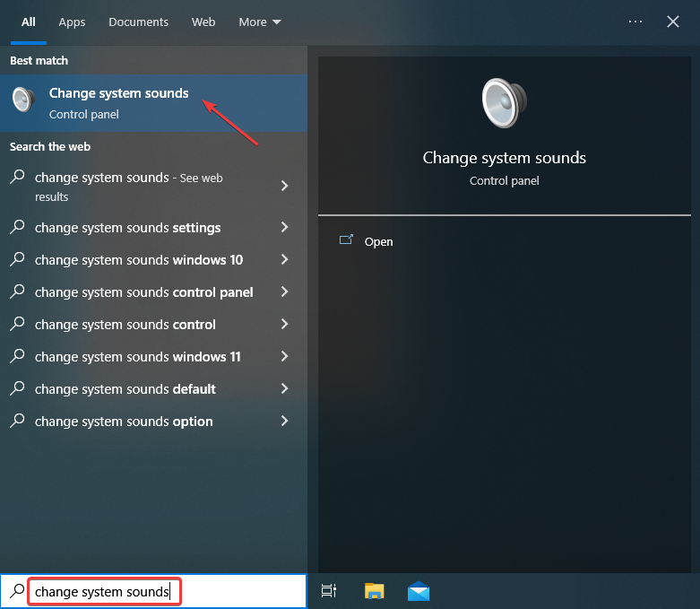Click the magnifier icon in search box
Viewport: 700px width, 609px height.
pyautogui.click(x=17, y=591)
